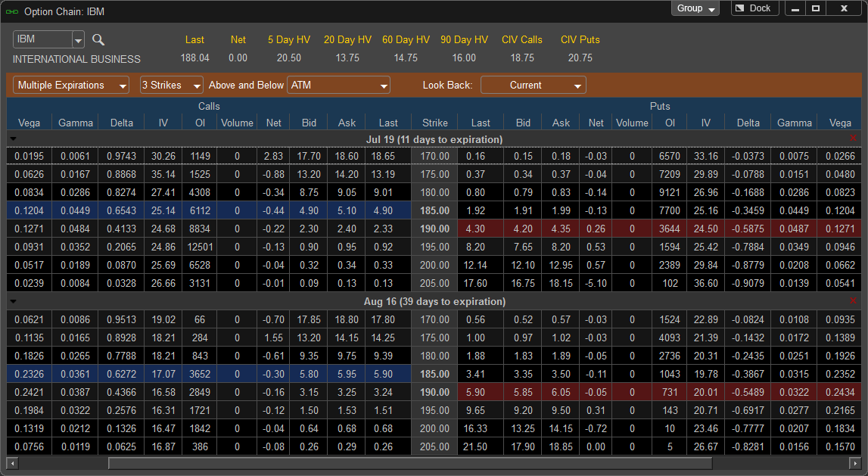Viewport: 868px width, 476px height.
Task: Click the calls OI column header
Action: pyautogui.click(x=200, y=123)
